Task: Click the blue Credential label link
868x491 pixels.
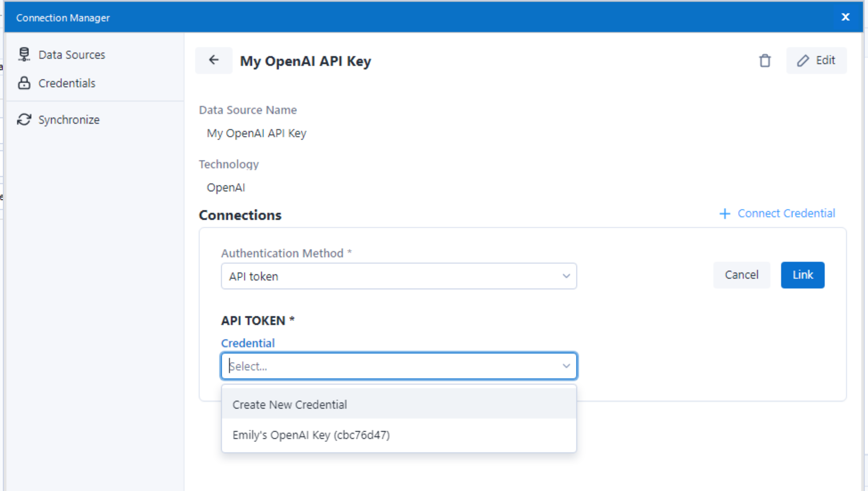Action: (248, 343)
